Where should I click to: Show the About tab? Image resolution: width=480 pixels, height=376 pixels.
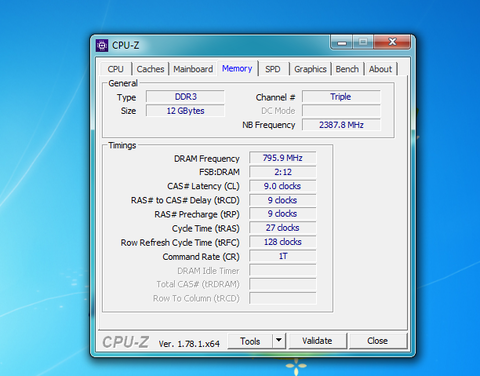(380, 69)
